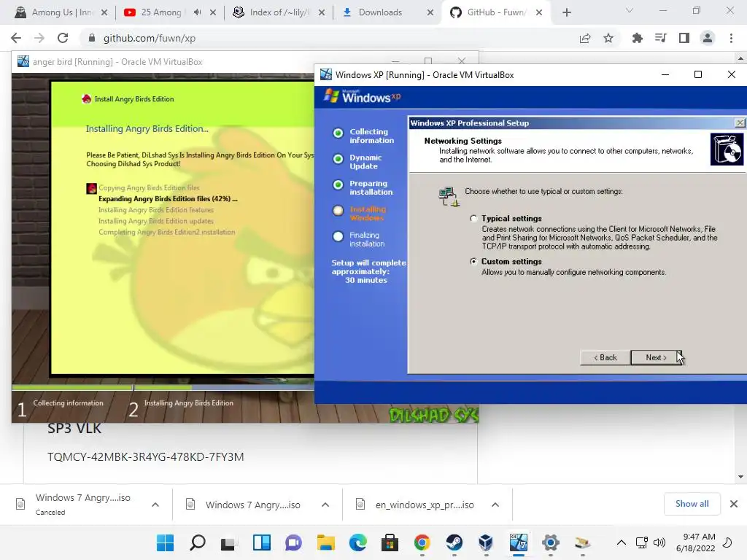Click the SP3 VLK key text TQMCY-42MBK
Viewport: 747px width, 560px height.
(146, 456)
